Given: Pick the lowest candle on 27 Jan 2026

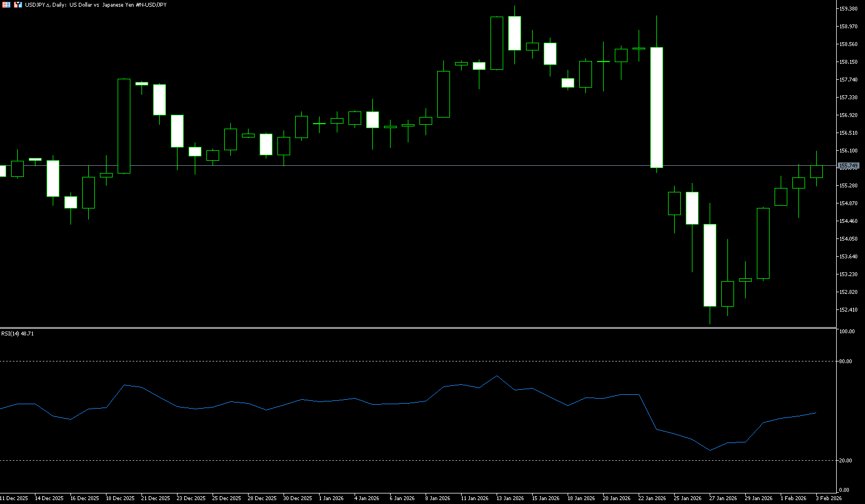Looking at the screenshot, I should click(710, 265).
